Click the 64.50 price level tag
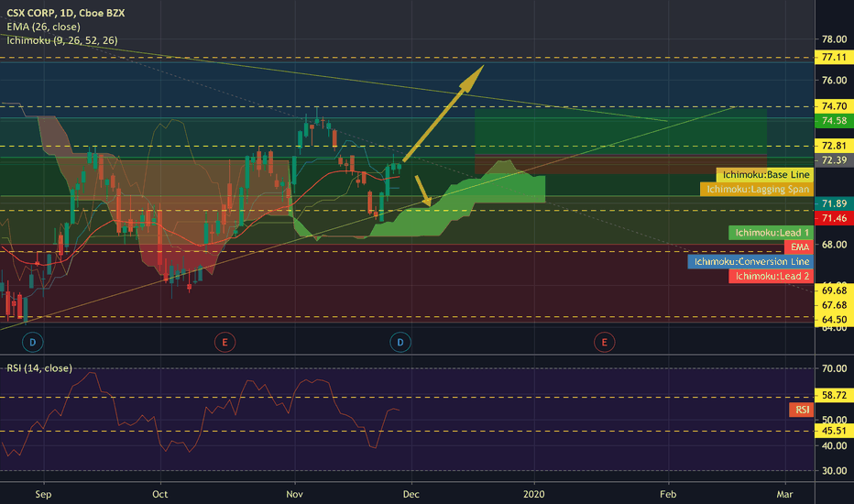The width and height of the screenshot is (854, 504). click(835, 319)
